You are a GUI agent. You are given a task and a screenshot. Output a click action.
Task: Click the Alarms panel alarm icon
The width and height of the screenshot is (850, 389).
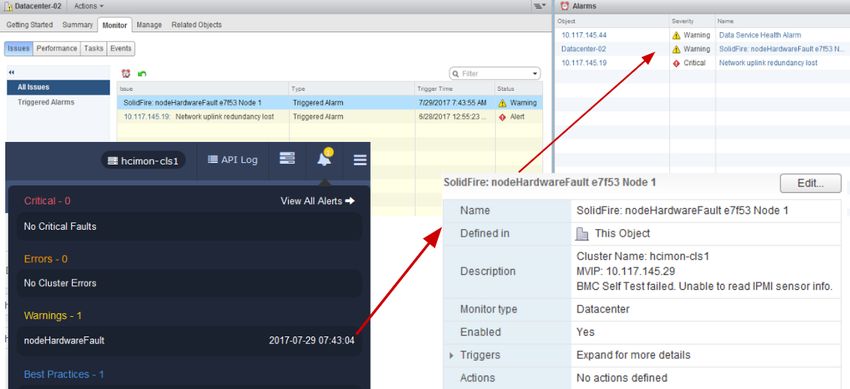click(565, 6)
